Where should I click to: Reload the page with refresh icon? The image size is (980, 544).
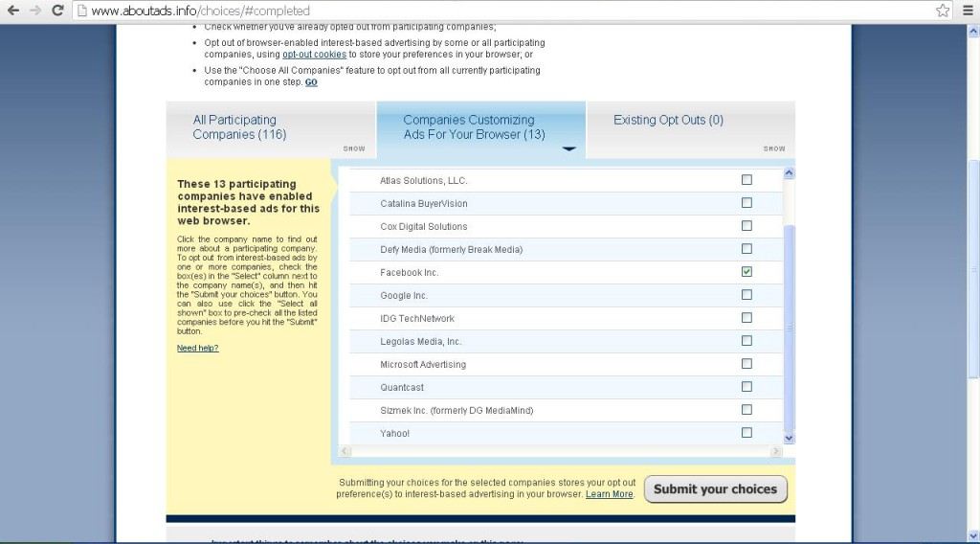(x=58, y=11)
